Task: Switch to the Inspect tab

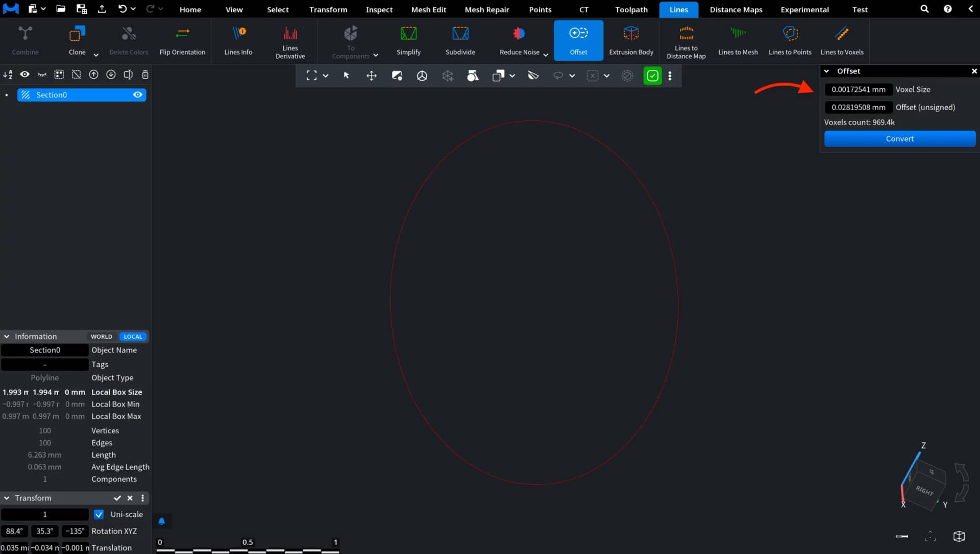Action: click(x=379, y=9)
